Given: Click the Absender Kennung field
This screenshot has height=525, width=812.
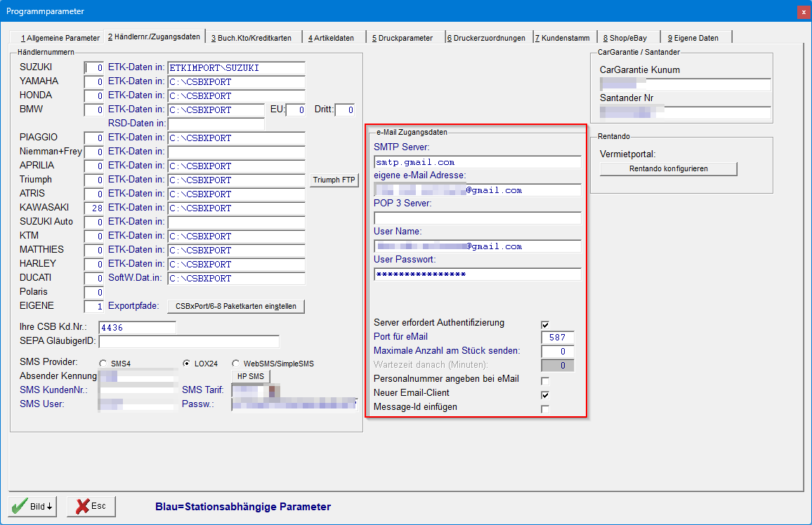Looking at the screenshot, I should point(138,376).
